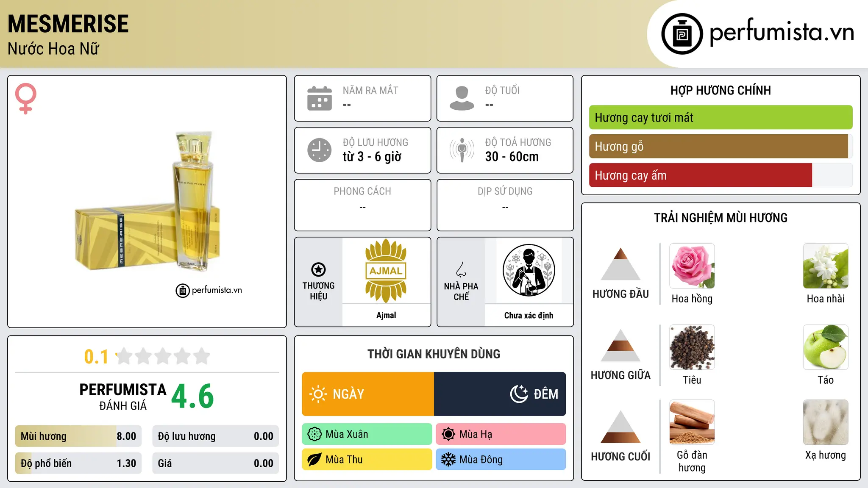Open the Xạ hương musk note image
This screenshot has width=868, height=488.
tap(826, 422)
